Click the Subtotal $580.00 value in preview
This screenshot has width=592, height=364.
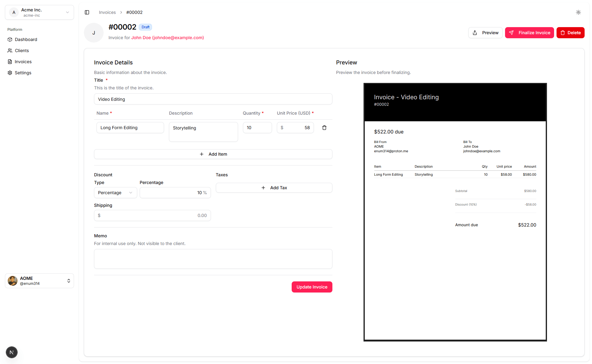530,191
